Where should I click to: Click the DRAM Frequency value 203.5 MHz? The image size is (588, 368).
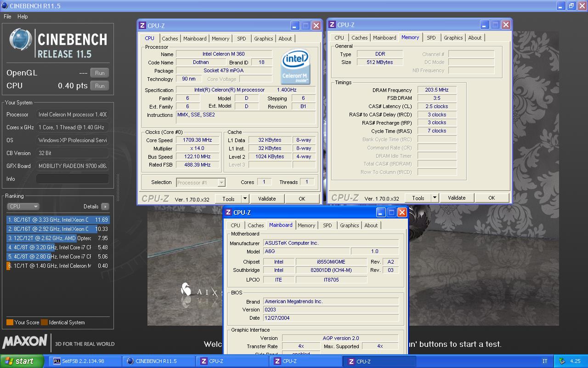point(437,90)
